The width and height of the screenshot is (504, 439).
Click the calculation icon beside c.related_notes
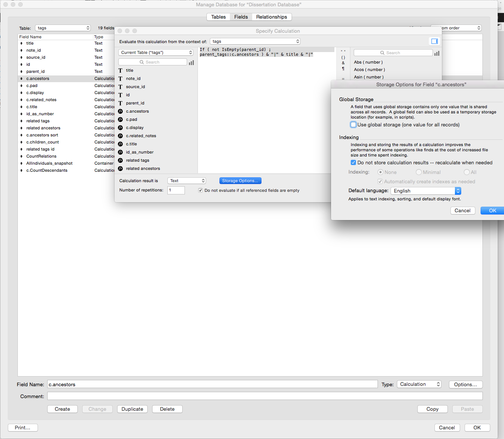(x=121, y=136)
